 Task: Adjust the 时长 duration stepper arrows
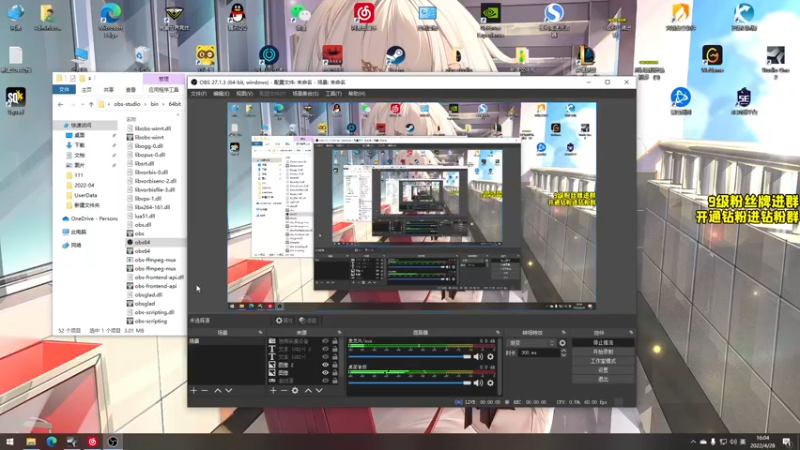(563, 353)
